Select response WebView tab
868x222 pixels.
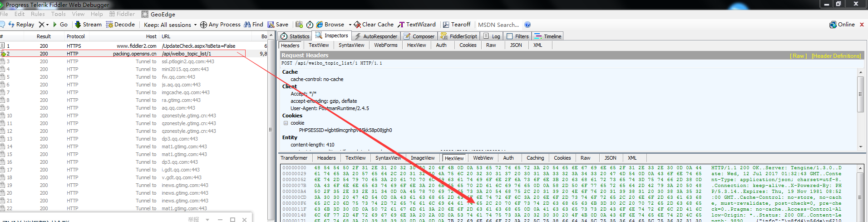483,158
